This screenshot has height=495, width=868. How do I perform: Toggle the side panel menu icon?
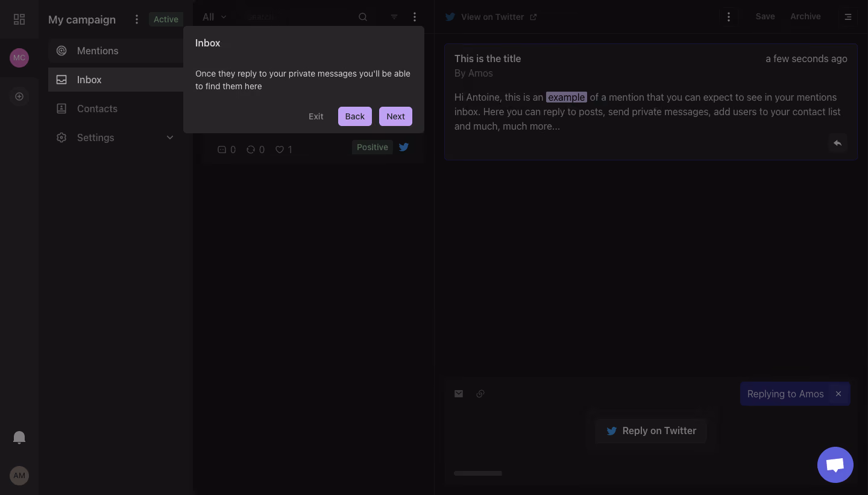tap(848, 17)
